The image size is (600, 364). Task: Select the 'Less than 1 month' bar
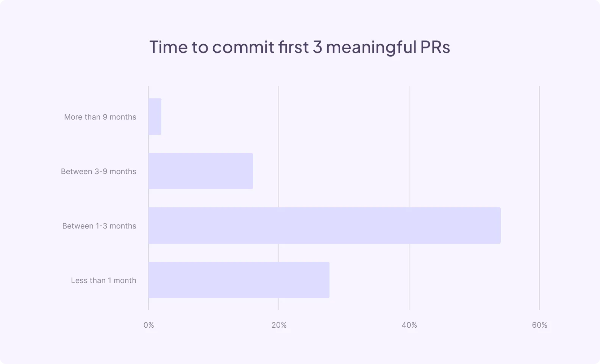point(239,280)
